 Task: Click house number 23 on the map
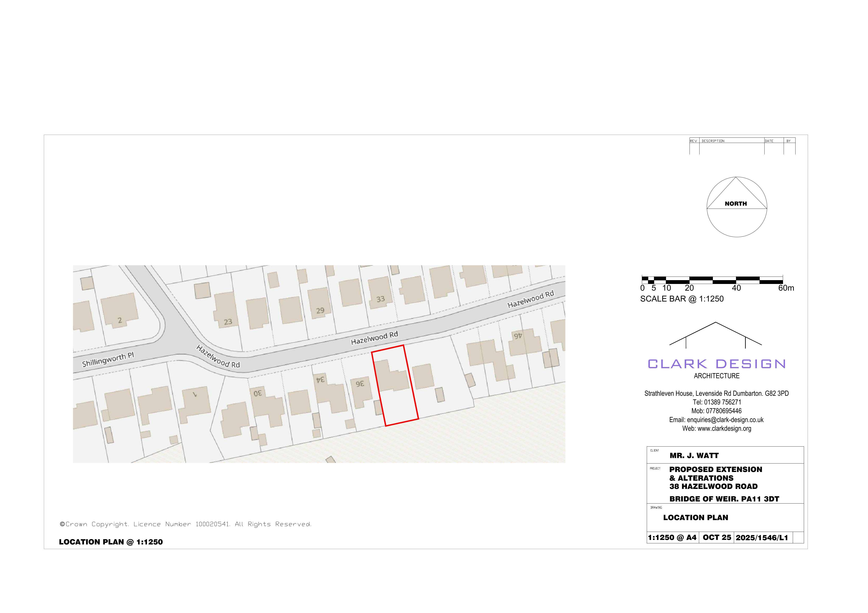pyautogui.click(x=228, y=322)
